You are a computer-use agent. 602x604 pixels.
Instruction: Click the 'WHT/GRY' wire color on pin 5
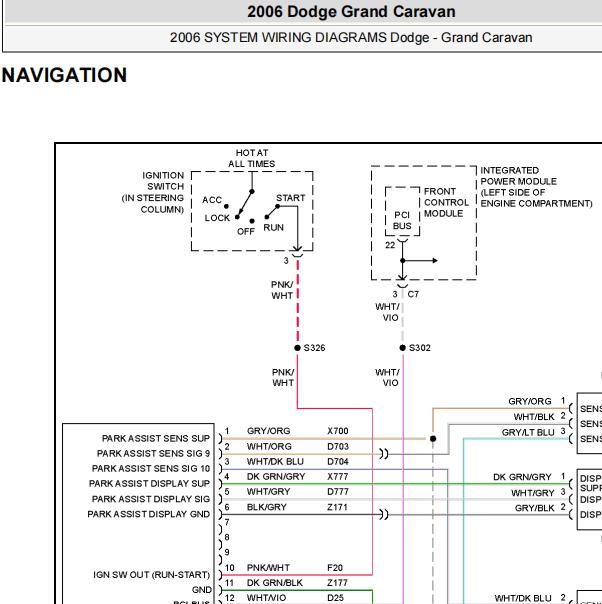coord(268,492)
